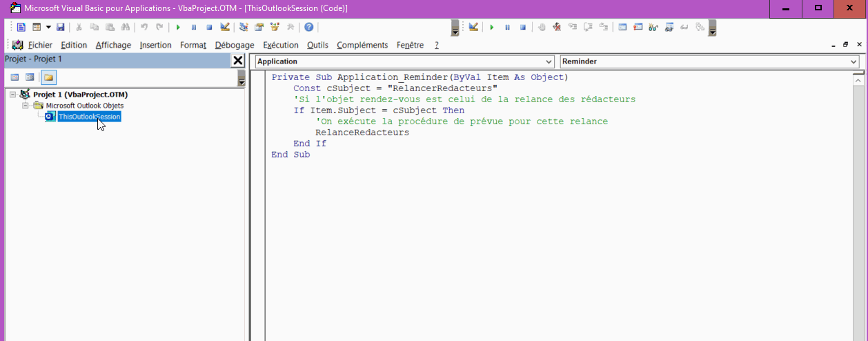Open the Object Browser icon
The height and width of the screenshot is (341, 868).
pos(275,27)
